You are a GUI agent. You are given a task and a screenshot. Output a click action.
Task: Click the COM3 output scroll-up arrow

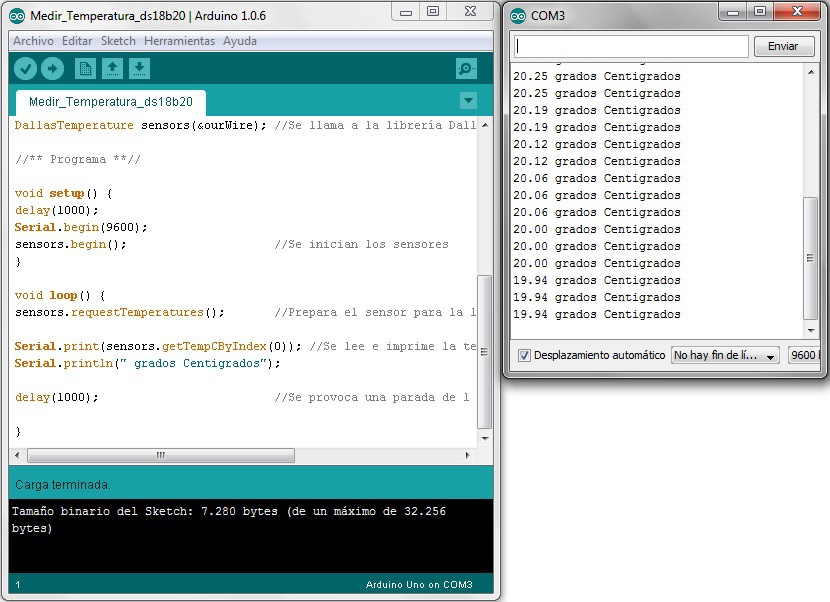(x=810, y=72)
